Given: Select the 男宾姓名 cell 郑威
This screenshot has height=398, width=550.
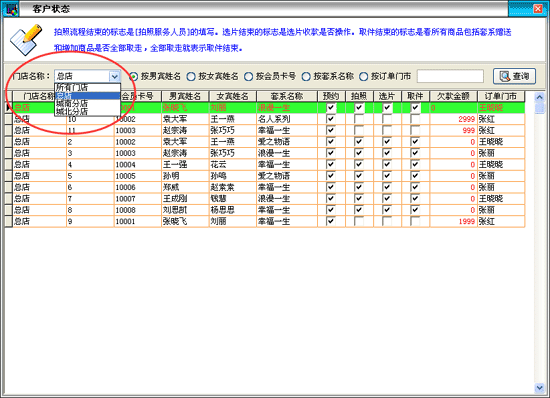Looking at the screenshot, I should pos(185,187).
